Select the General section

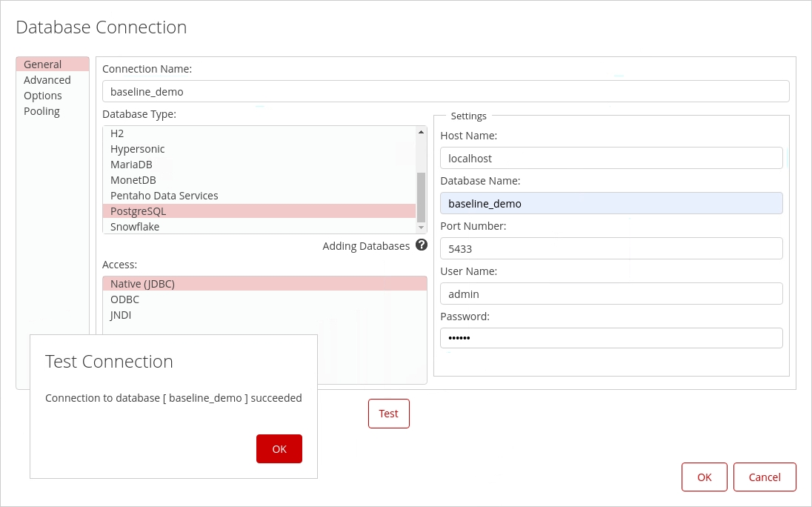click(x=42, y=64)
